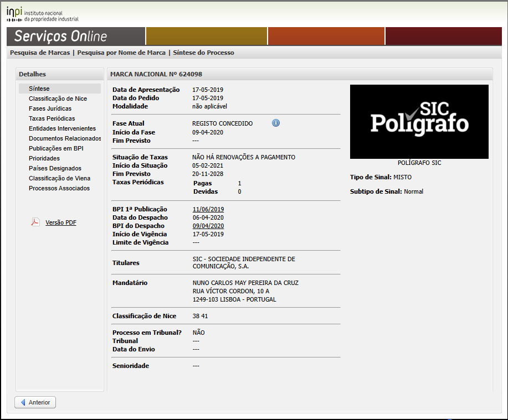The width and height of the screenshot is (508, 420).
Task: Open Países Designados section
Action: point(55,168)
